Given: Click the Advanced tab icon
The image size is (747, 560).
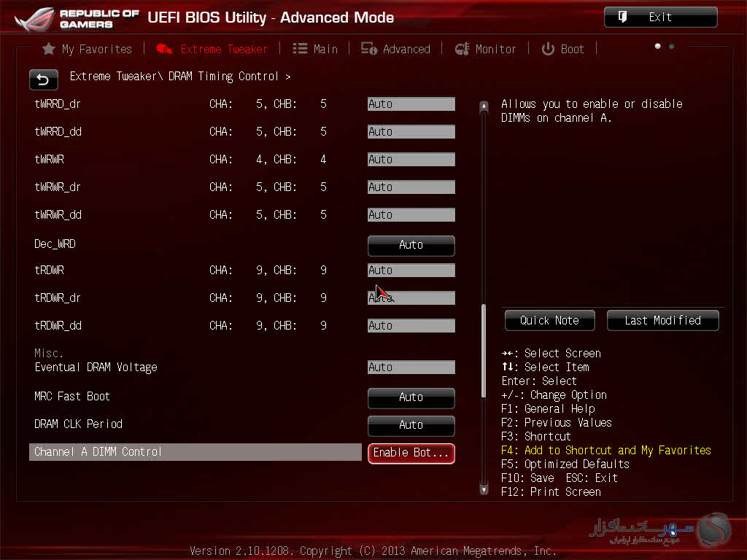Looking at the screenshot, I should 369,49.
